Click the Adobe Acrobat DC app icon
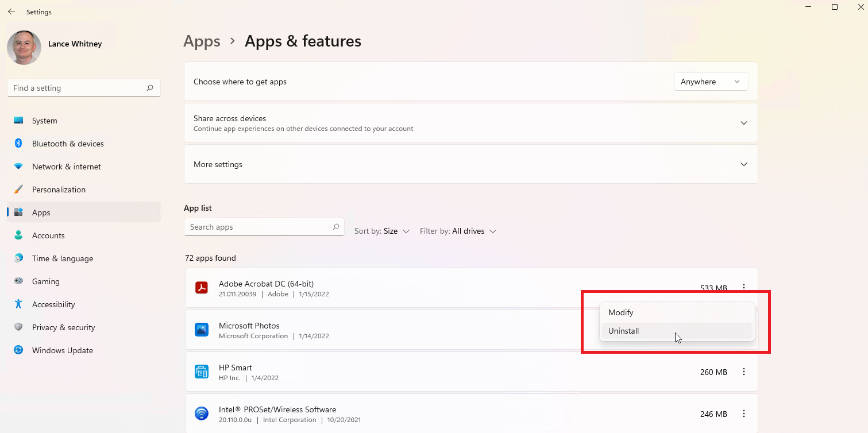Viewport: 868px width, 433px height. coord(201,288)
